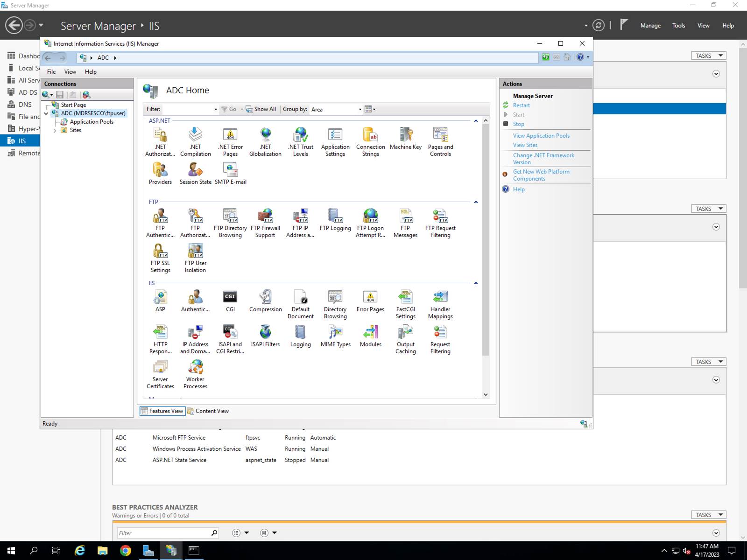
Task: Open Session State feature
Action: tap(195, 174)
